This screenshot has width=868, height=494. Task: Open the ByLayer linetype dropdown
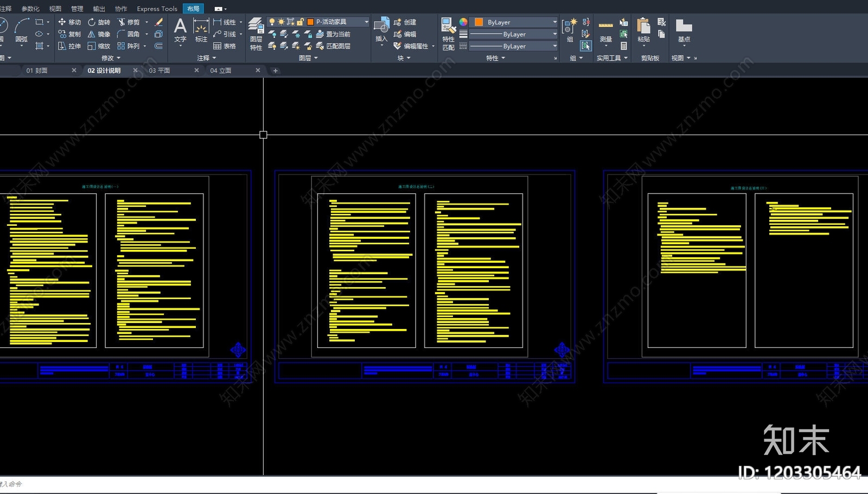point(513,46)
